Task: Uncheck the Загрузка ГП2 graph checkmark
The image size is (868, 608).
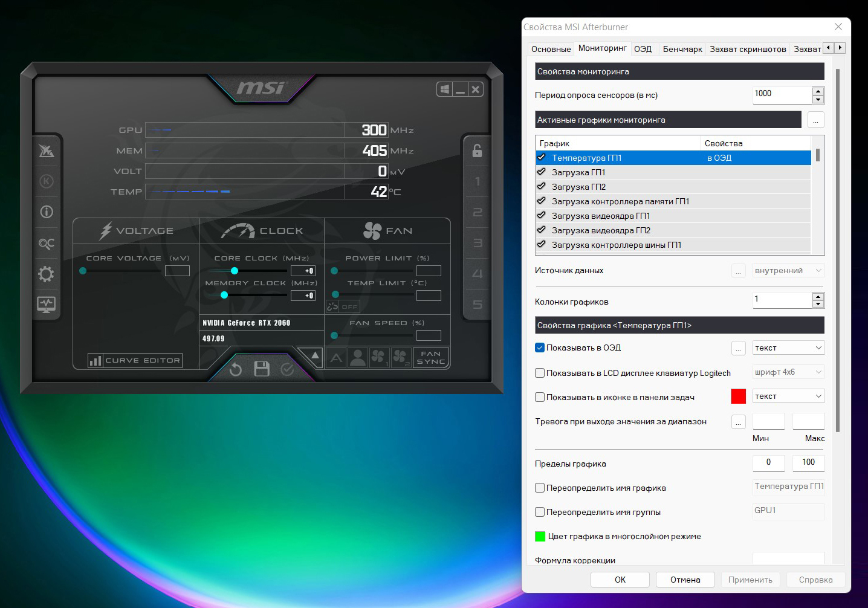Action: tap(542, 186)
